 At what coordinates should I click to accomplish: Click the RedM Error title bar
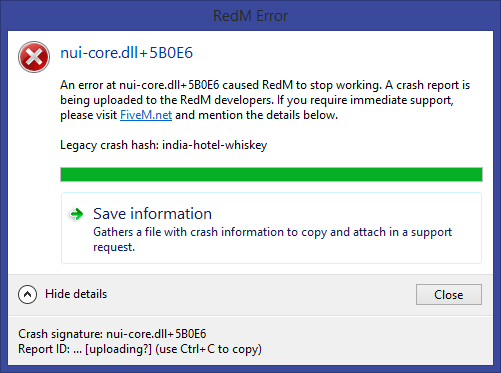click(x=250, y=16)
